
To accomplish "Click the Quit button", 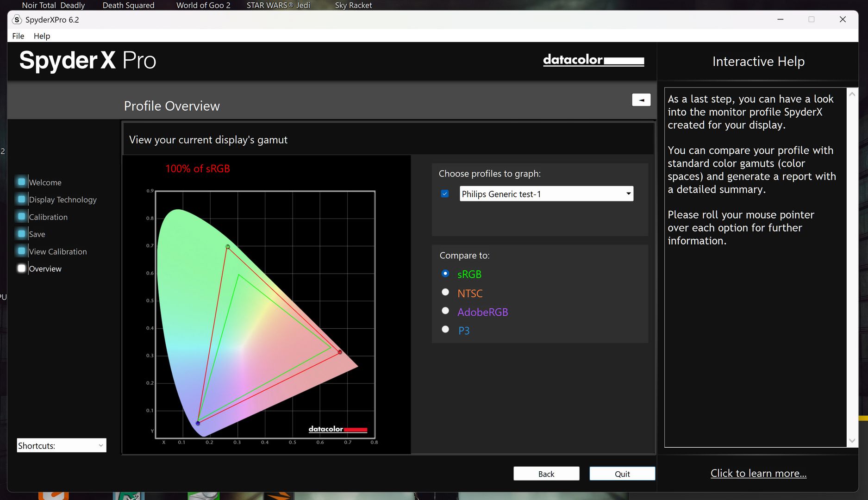I will click(622, 474).
